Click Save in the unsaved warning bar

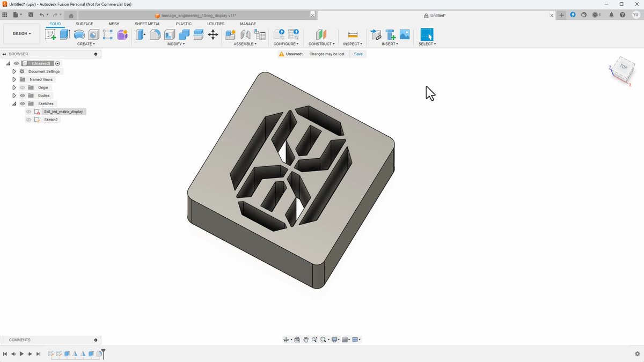click(x=358, y=54)
